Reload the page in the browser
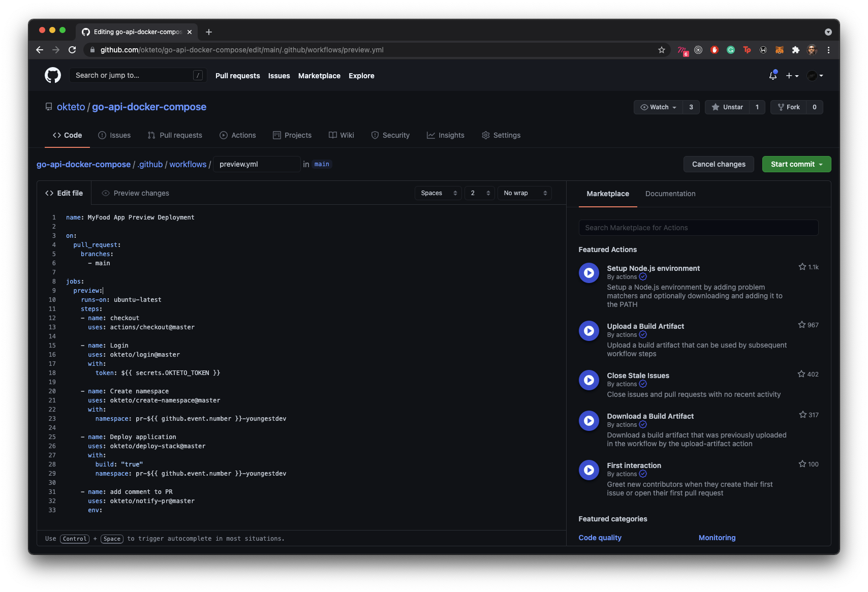868x592 pixels. (x=72, y=50)
